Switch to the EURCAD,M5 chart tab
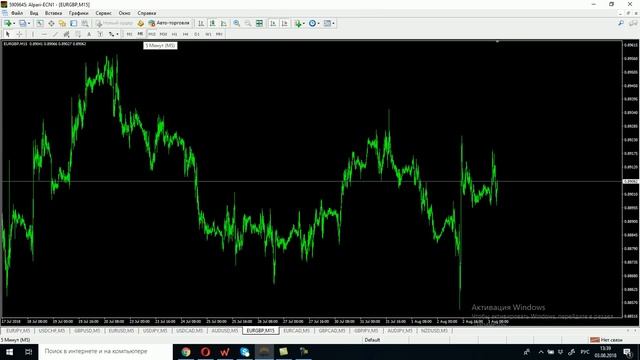The height and width of the screenshot is (360, 640). coord(297,331)
